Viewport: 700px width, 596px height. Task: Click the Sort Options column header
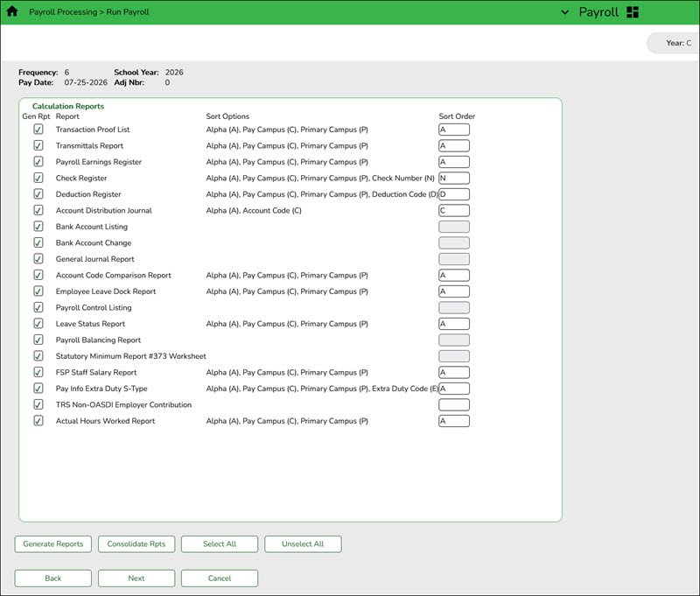pos(227,116)
